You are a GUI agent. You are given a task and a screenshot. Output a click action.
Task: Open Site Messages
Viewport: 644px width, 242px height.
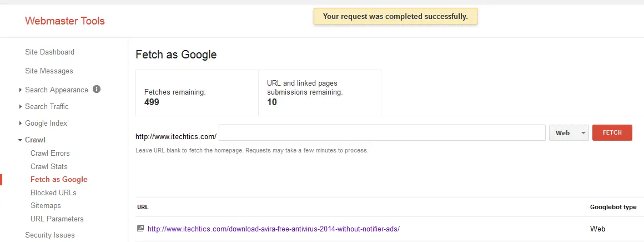tap(49, 71)
